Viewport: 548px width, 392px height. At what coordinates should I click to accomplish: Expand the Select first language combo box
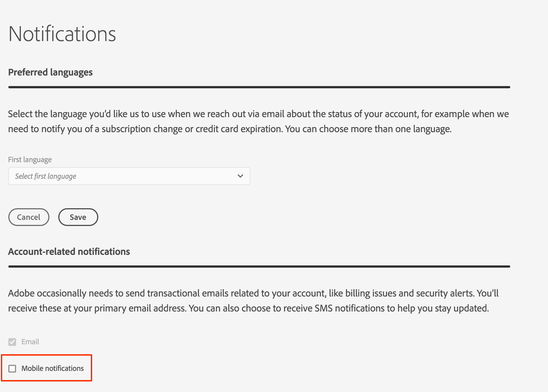129,176
